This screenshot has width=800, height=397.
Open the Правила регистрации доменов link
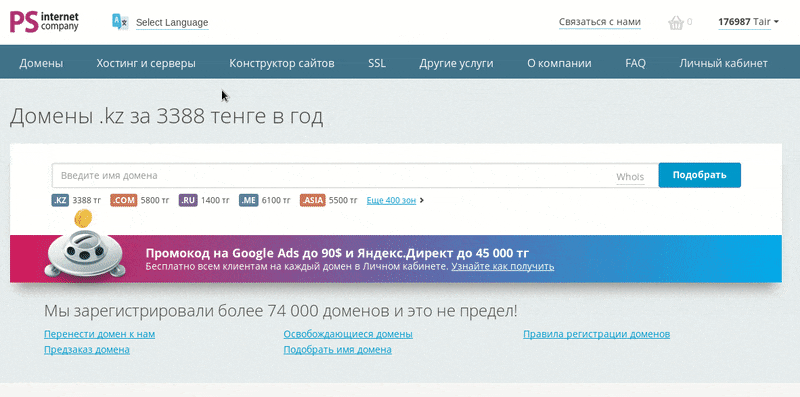(x=596, y=334)
